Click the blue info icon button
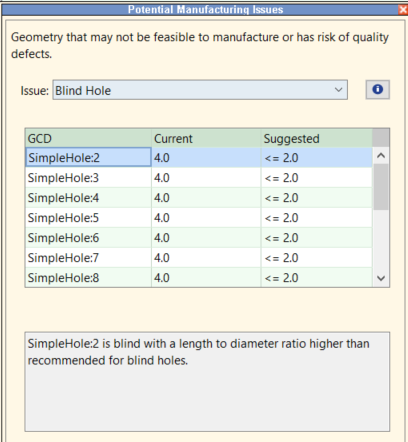The image size is (408, 442). coord(377,89)
